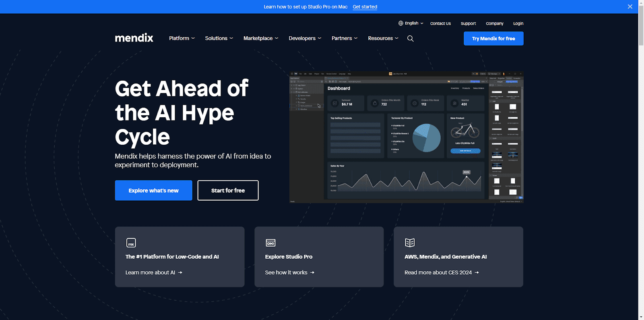Expand the Platform dropdown menu
The width and height of the screenshot is (644, 320).
tap(182, 38)
